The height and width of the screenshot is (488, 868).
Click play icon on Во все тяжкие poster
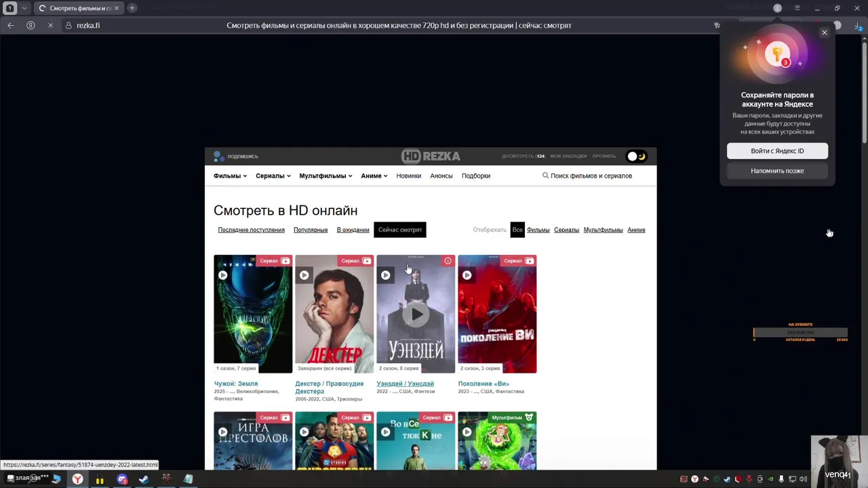point(385,432)
